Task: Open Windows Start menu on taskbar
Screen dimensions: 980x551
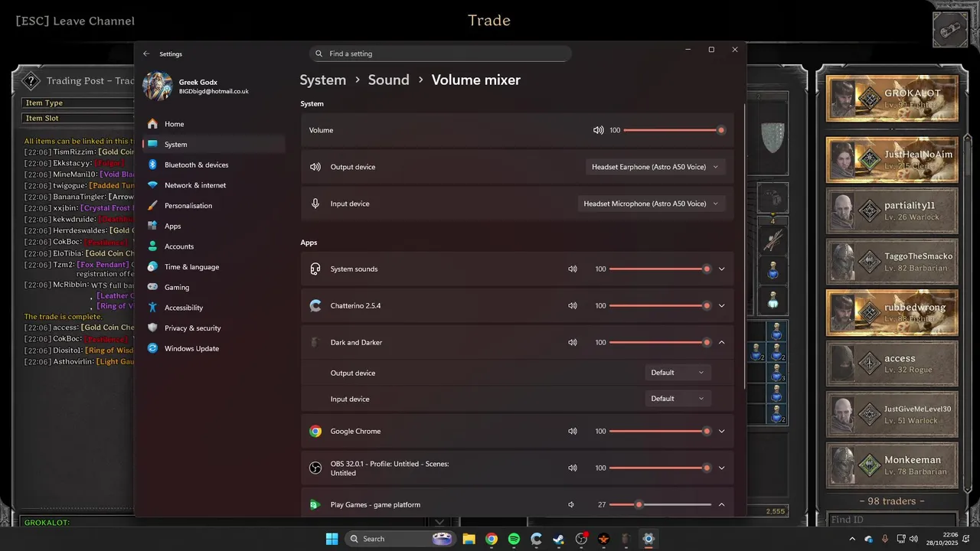Action: (x=332, y=539)
